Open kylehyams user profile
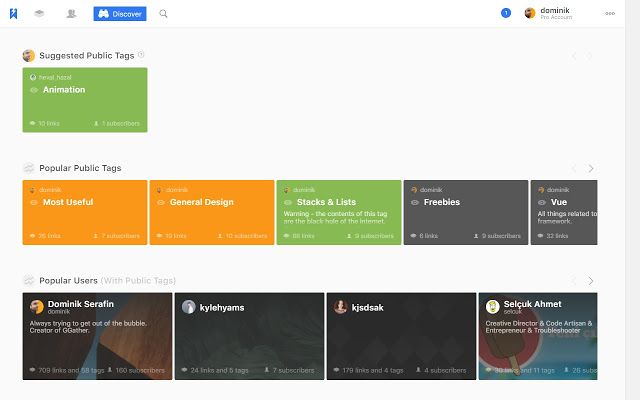This screenshot has height=400, width=640. pos(249,336)
